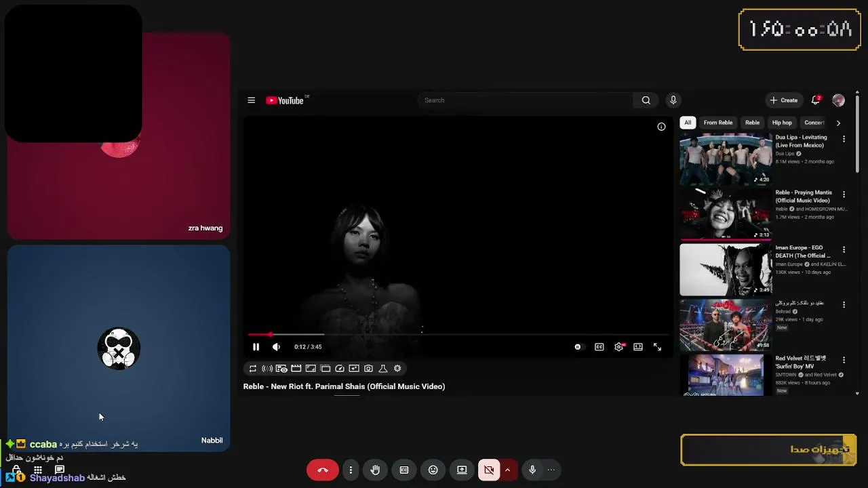The height and width of the screenshot is (488, 868).
Task: Click the audio boost waves icon
Action: click(x=267, y=369)
